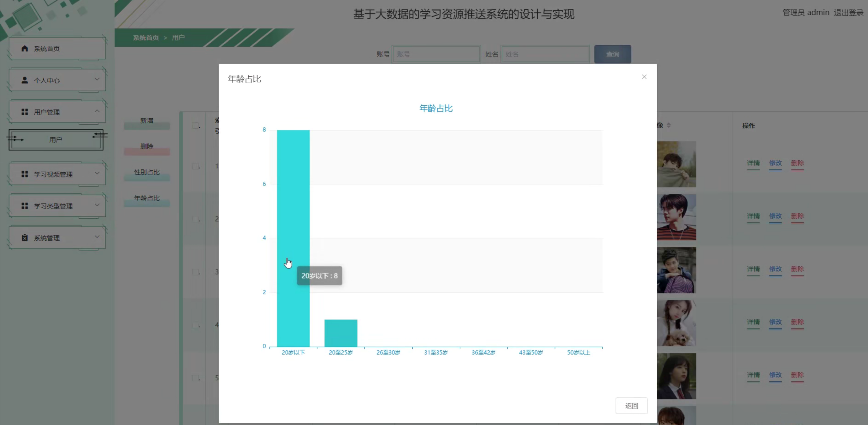Close the 年龄占比 dialog with the X

click(644, 77)
